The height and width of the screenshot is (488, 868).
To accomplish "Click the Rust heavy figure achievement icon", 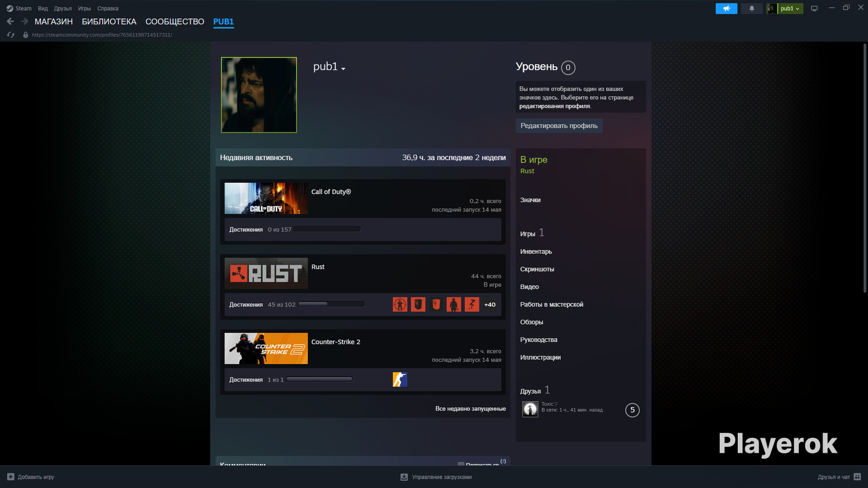I will [x=454, y=305].
